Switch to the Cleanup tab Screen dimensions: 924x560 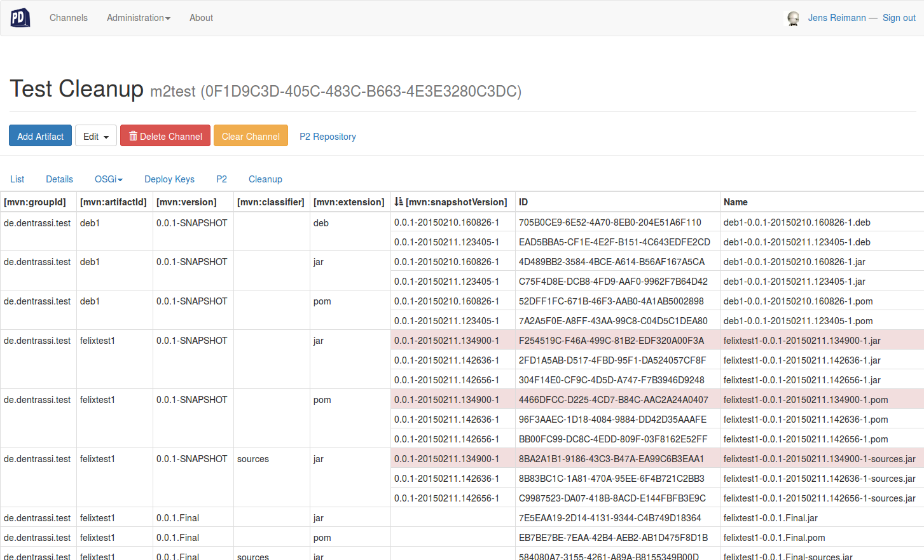point(265,179)
